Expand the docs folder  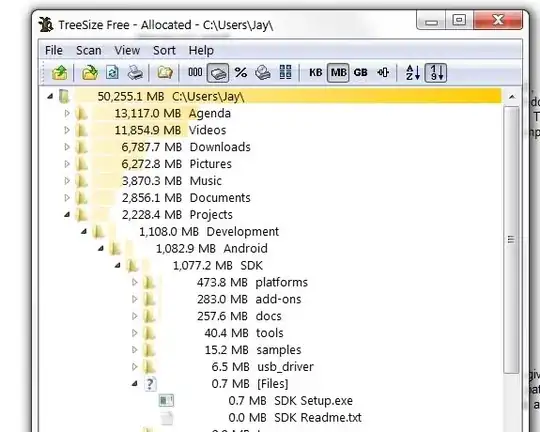click(135, 316)
